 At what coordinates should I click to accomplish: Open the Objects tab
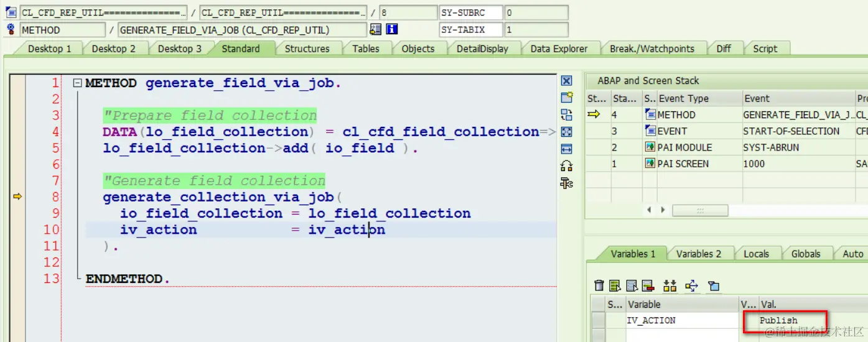pos(418,49)
